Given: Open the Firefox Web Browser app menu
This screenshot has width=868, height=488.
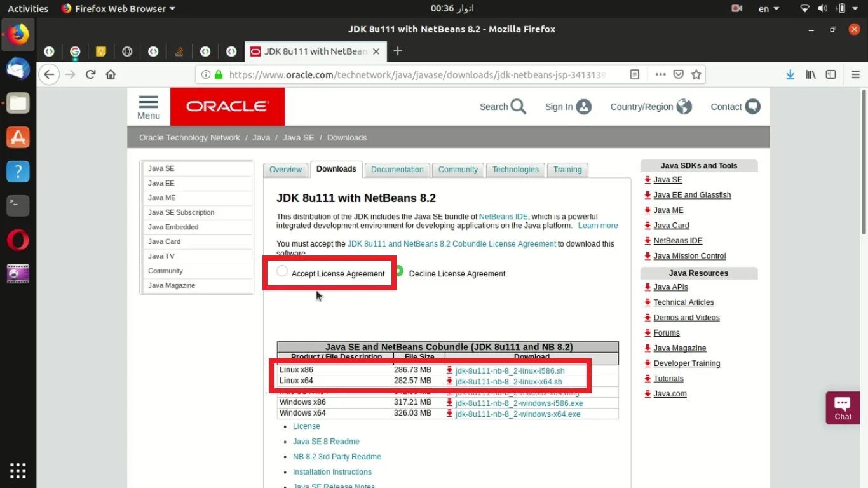Looking at the screenshot, I should coord(118,9).
